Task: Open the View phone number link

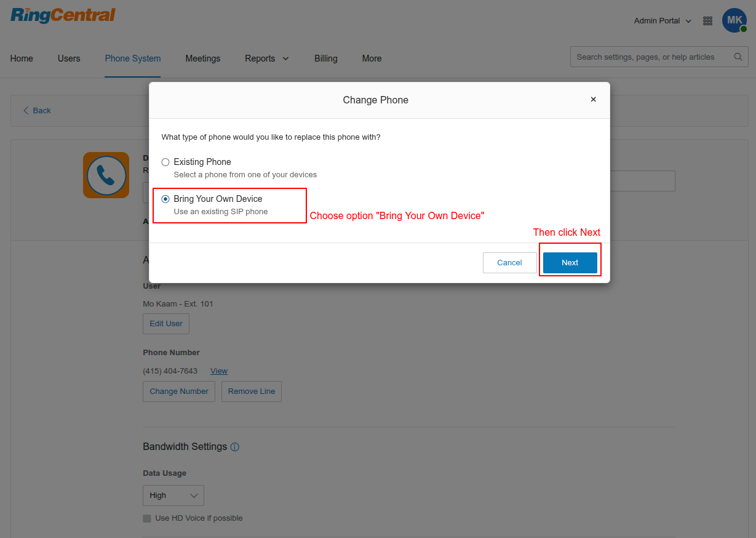Action: click(x=218, y=371)
